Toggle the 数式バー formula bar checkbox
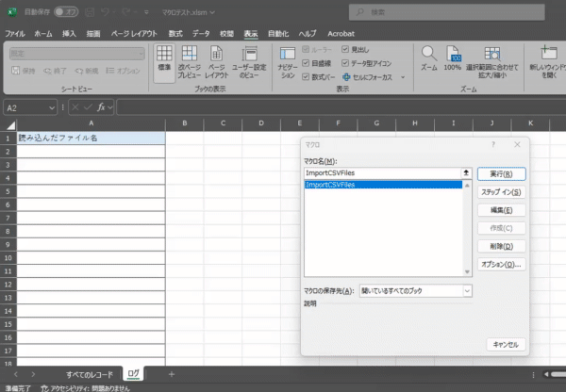Viewport: 566px width, 392px height. click(x=306, y=76)
